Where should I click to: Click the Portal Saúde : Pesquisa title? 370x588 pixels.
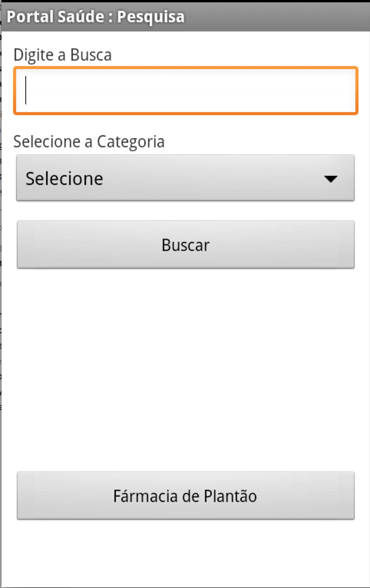96,17
